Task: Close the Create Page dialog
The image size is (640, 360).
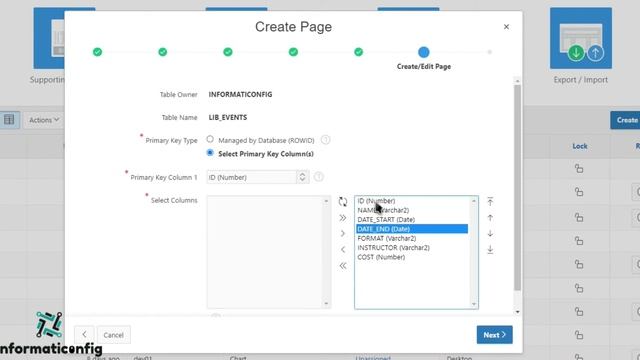Action: tap(506, 27)
